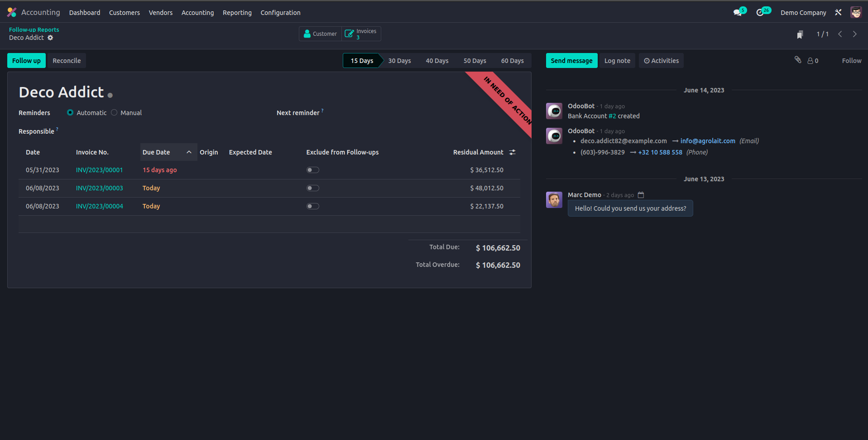Click the '15 days ago' due date cell
The width and height of the screenshot is (868, 440).
[x=159, y=170]
